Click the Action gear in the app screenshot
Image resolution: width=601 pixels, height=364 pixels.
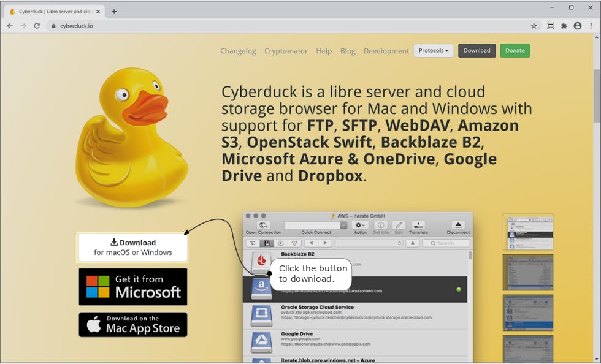coord(361,226)
